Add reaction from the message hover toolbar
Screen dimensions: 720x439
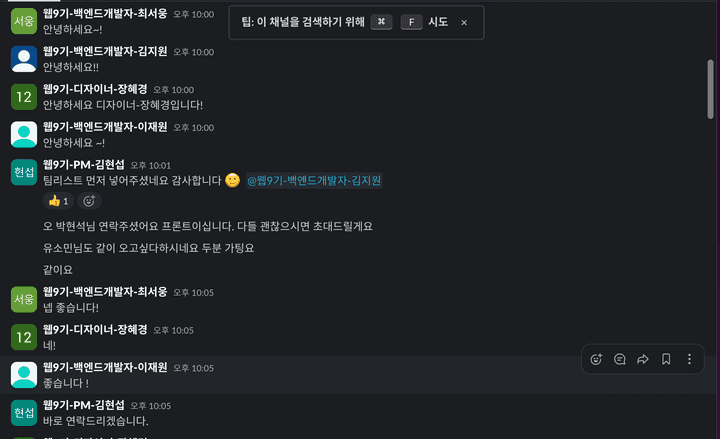coord(596,359)
